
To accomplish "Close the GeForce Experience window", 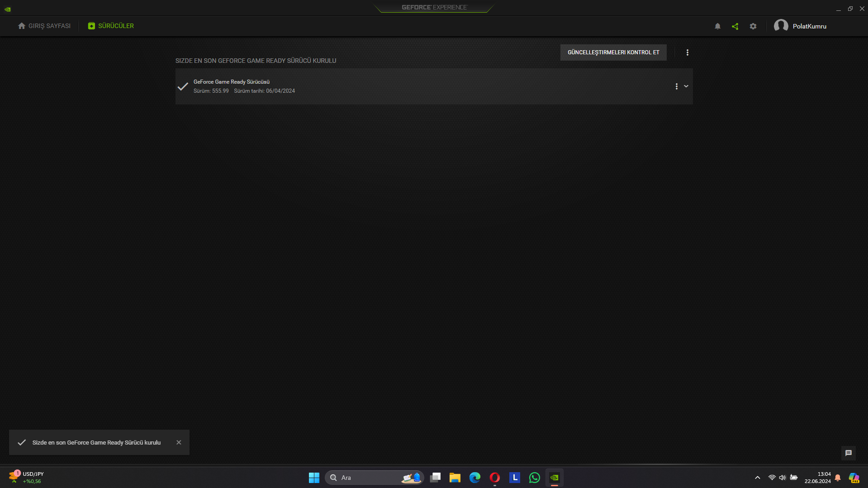I will click(x=862, y=9).
